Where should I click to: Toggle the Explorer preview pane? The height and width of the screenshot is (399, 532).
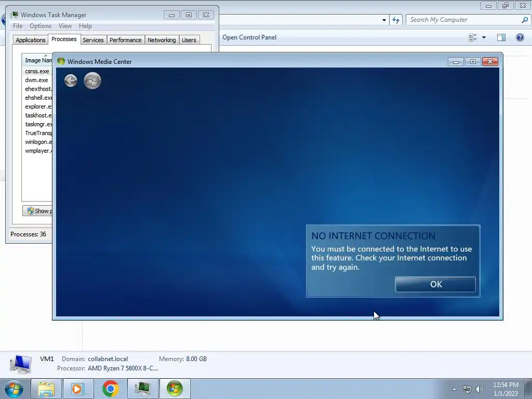(501, 37)
